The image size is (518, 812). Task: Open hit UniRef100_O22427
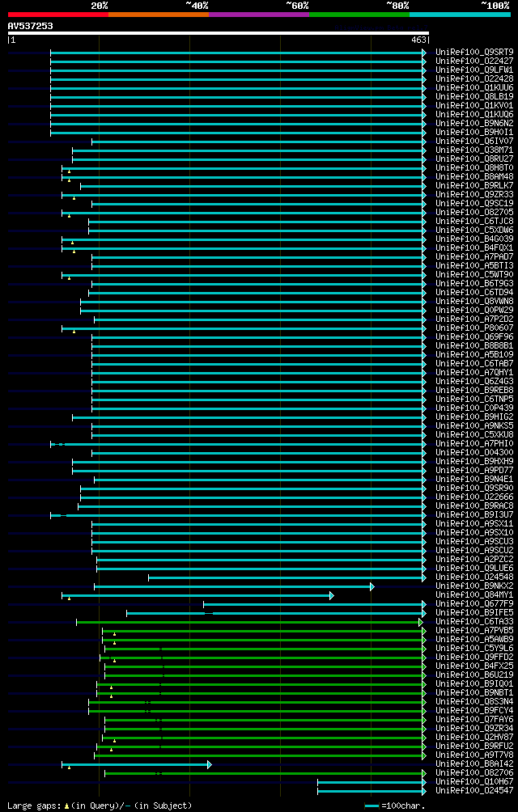(x=474, y=61)
